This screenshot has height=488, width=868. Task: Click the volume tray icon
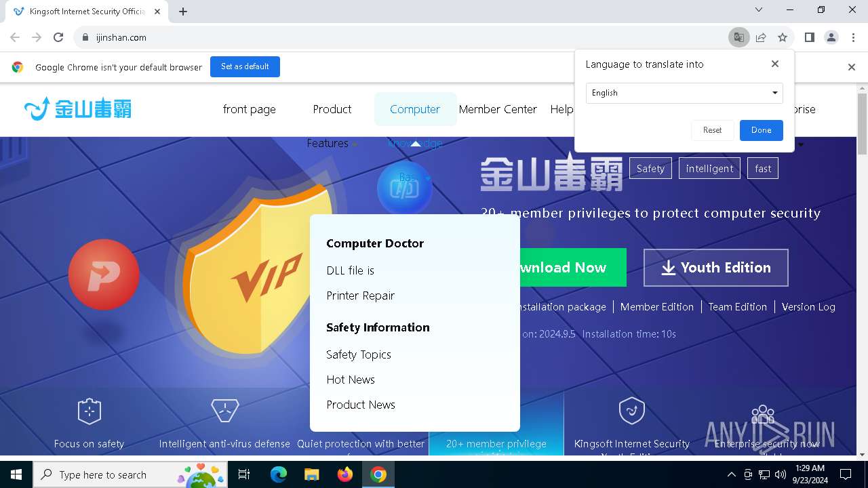pos(780,474)
